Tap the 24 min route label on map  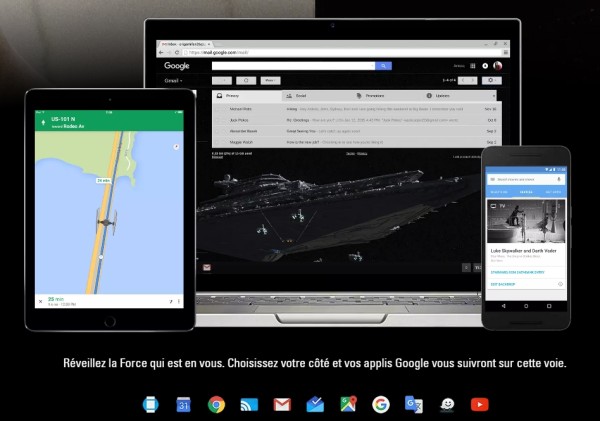click(103, 180)
